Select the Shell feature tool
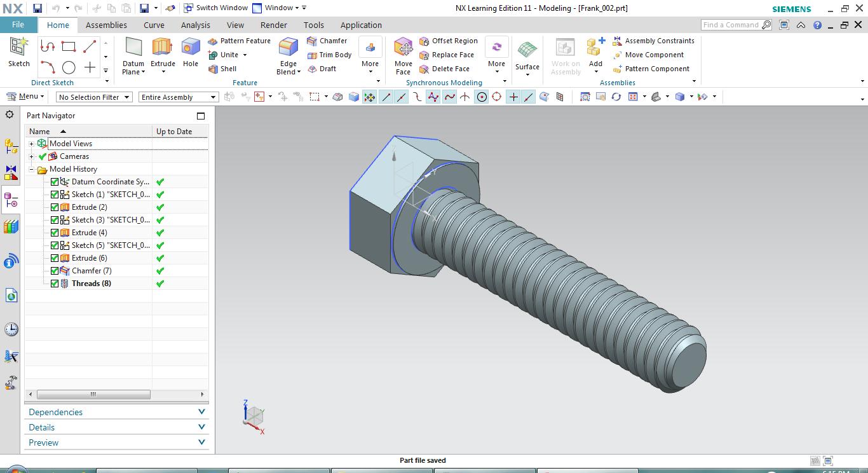 222,69
